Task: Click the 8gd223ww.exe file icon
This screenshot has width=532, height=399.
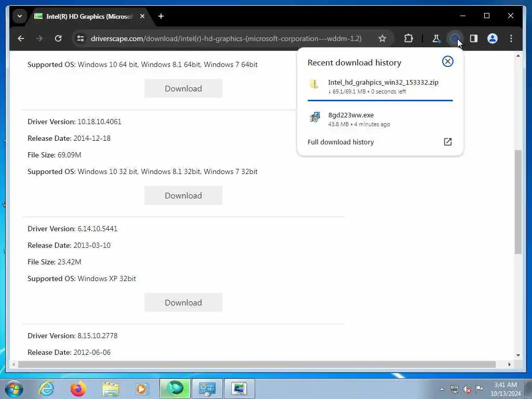Action: 314,117
